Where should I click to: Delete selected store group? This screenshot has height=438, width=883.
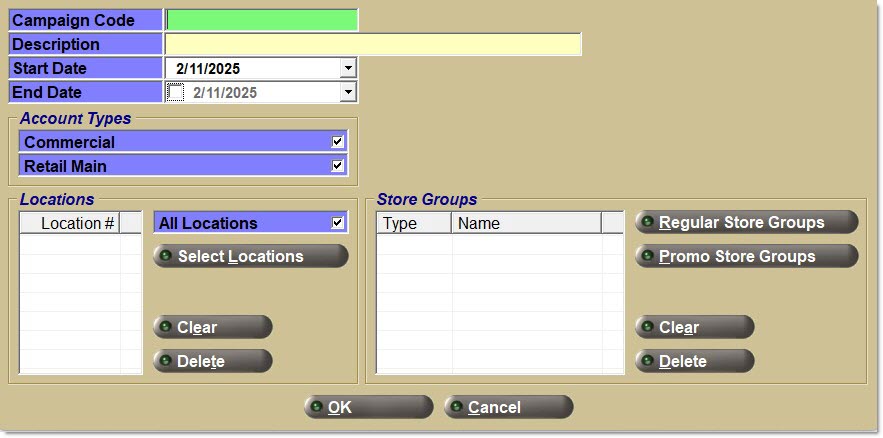click(694, 361)
